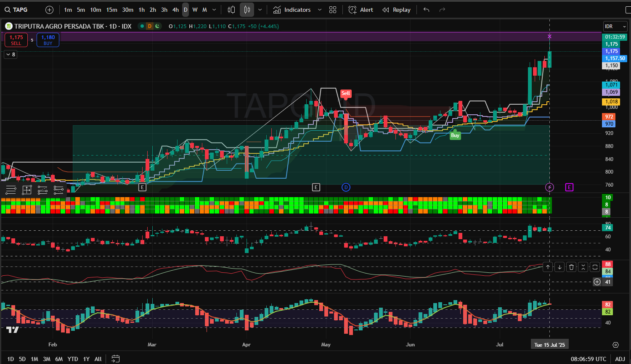Move the indicator pane up
Image resolution: width=631 pixels, height=364 pixels.
coord(548,267)
